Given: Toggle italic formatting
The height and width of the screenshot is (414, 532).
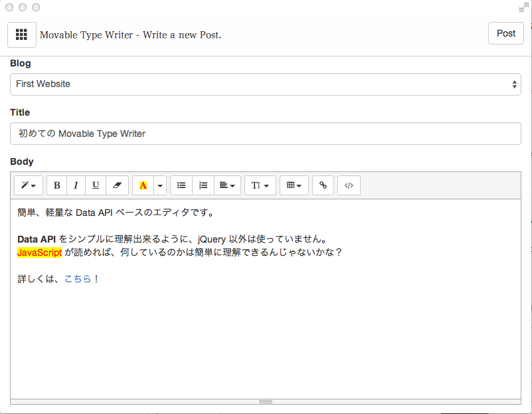Looking at the screenshot, I should click(76, 185).
